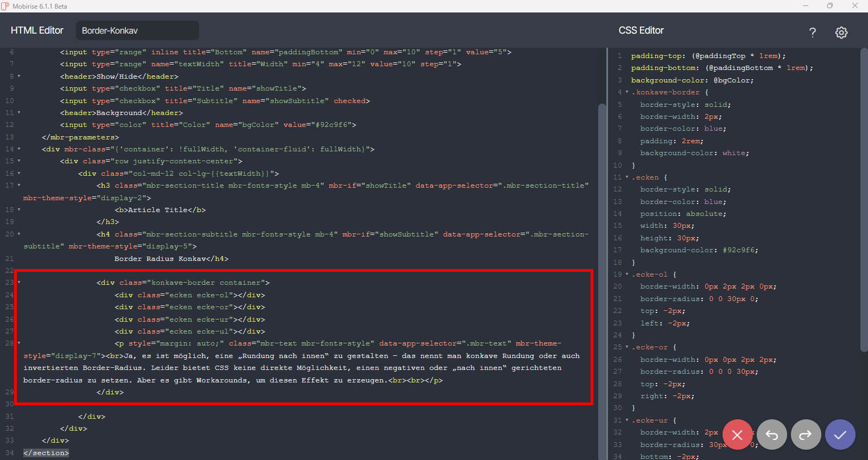The width and height of the screenshot is (868, 460).
Task: Fold the paragraph tag at HTML line 28
Action: point(19,343)
